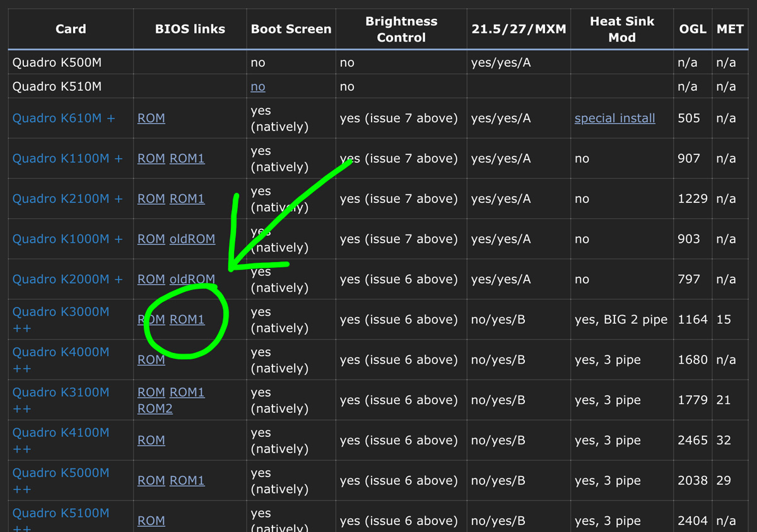The height and width of the screenshot is (532, 757).
Task: Select the Quadro K510M card name
Action: pos(57,86)
